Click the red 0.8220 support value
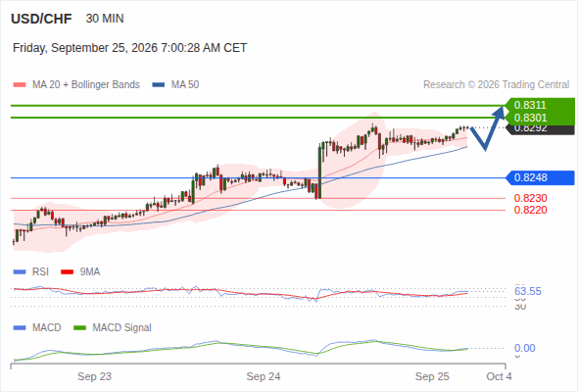This screenshot has height=392, width=578. [x=530, y=210]
